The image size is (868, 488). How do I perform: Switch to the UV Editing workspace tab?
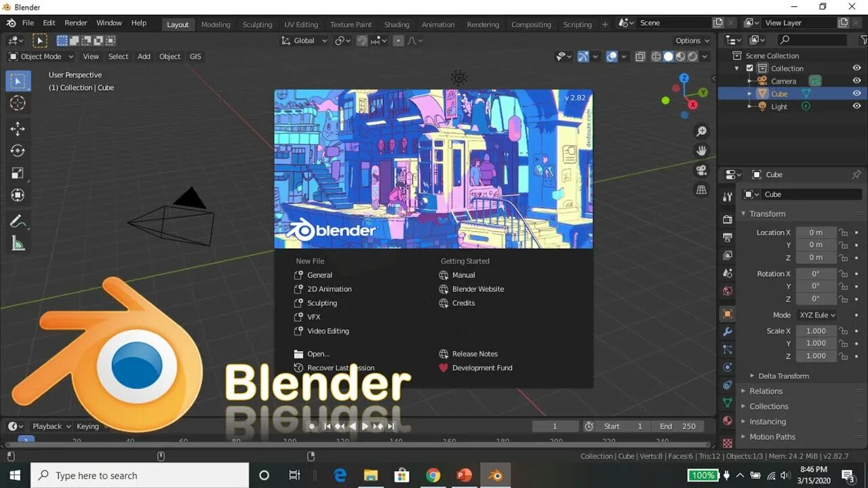[301, 24]
